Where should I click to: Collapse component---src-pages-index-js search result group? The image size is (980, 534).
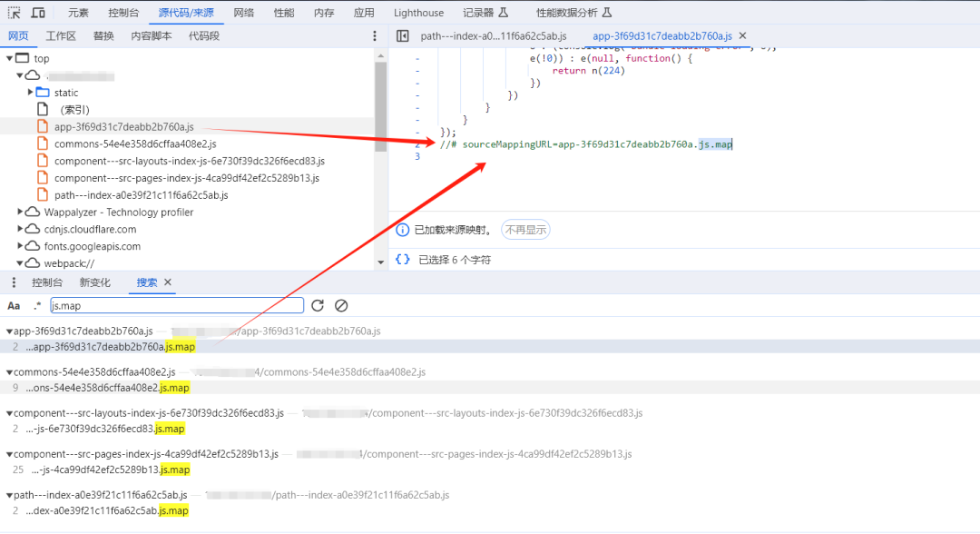9,454
